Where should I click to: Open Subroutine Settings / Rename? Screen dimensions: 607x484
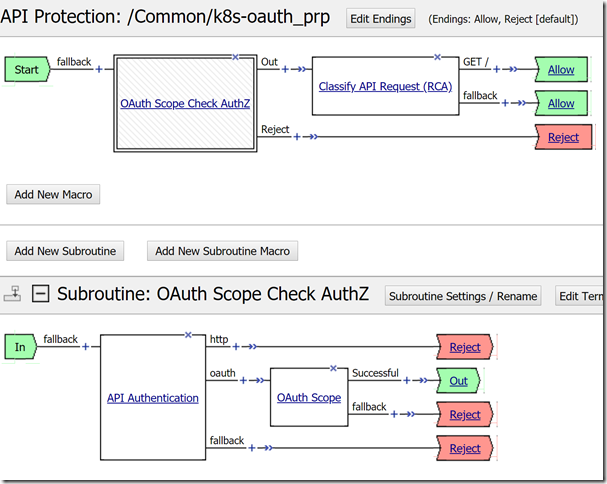[464, 296]
